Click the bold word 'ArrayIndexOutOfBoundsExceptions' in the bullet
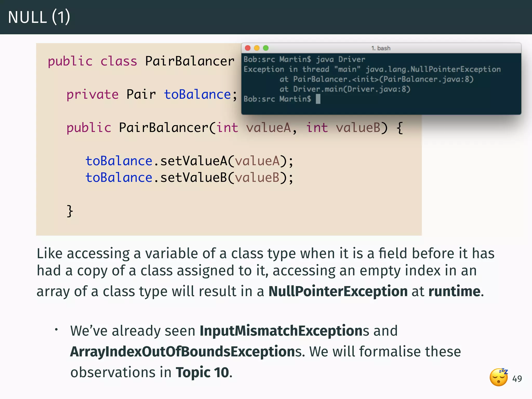Viewport: 532px width, 399px height. [186, 352]
